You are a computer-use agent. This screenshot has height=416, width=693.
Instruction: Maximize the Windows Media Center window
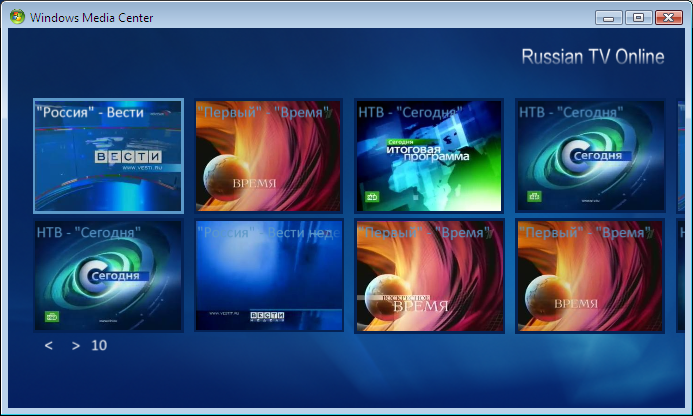(x=638, y=18)
